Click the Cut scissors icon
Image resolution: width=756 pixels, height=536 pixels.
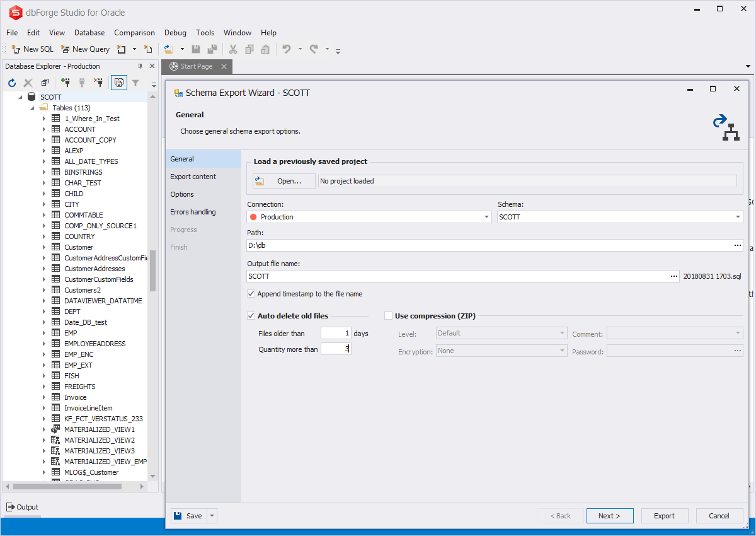233,49
